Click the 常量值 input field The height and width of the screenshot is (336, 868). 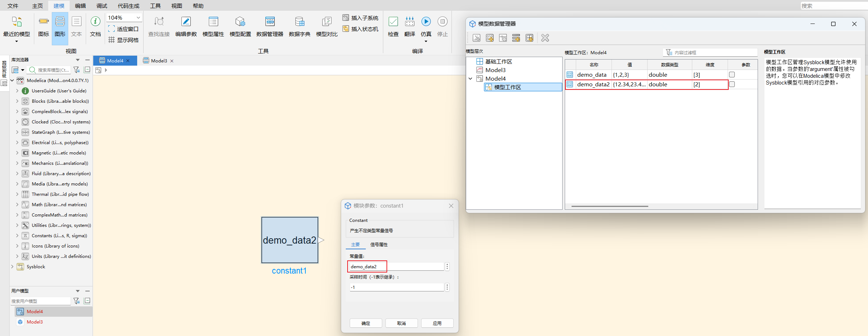pyautogui.click(x=396, y=267)
